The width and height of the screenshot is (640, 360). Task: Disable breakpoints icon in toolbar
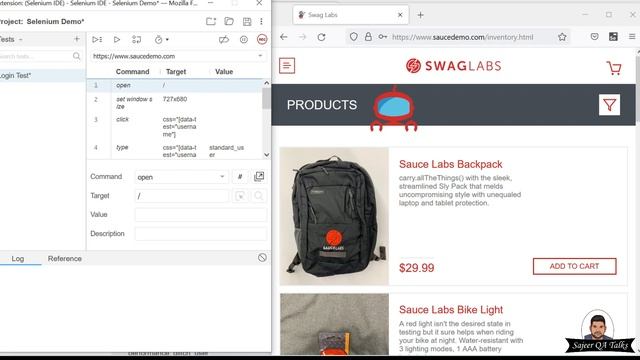[224, 40]
